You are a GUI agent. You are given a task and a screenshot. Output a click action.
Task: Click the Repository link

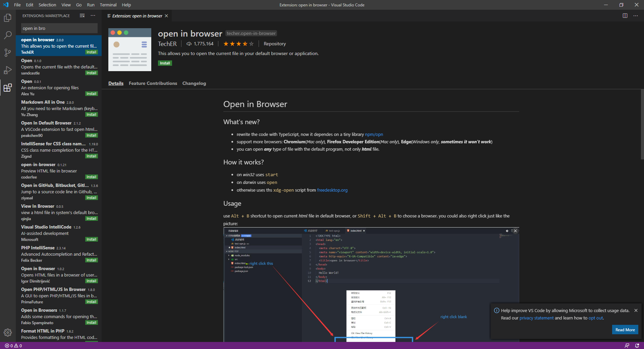click(x=275, y=44)
